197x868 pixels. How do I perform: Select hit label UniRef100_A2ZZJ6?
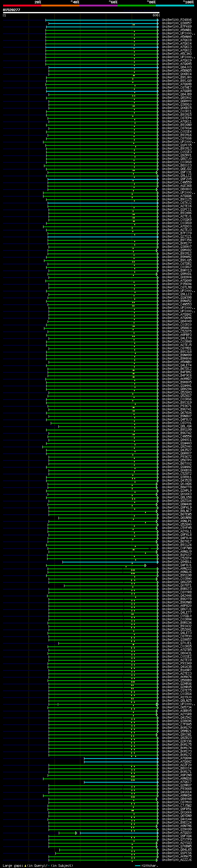(x=176, y=860)
